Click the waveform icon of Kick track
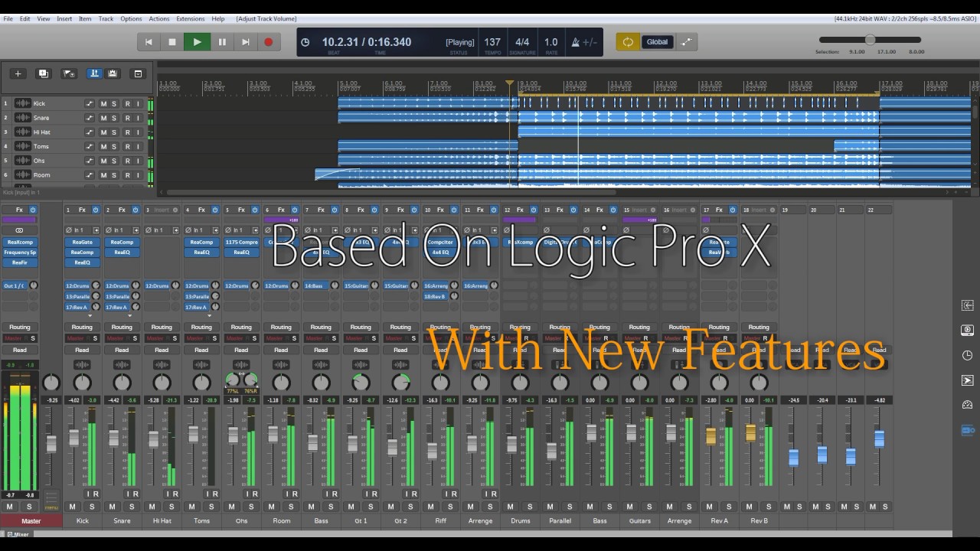The width and height of the screenshot is (980, 551). click(22, 103)
